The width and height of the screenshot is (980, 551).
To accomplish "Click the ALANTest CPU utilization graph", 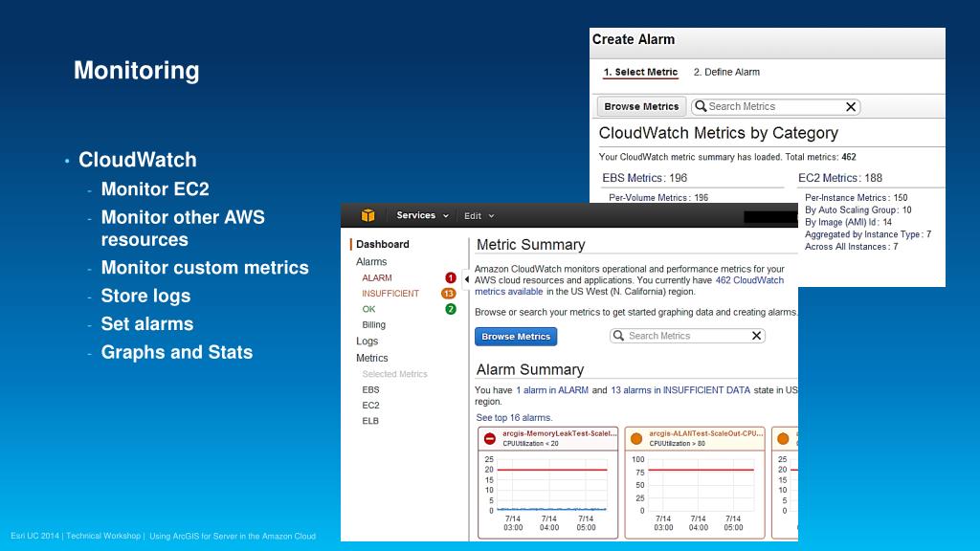I will (700, 485).
